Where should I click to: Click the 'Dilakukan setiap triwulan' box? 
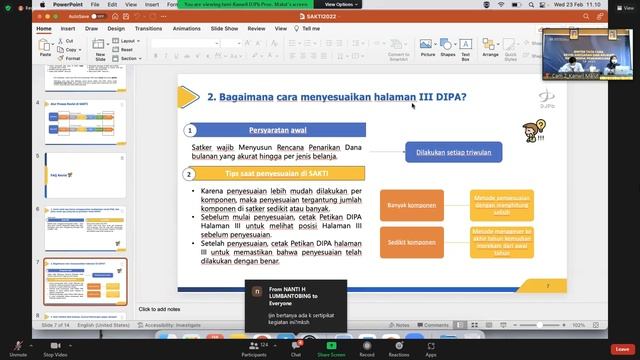(x=453, y=152)
